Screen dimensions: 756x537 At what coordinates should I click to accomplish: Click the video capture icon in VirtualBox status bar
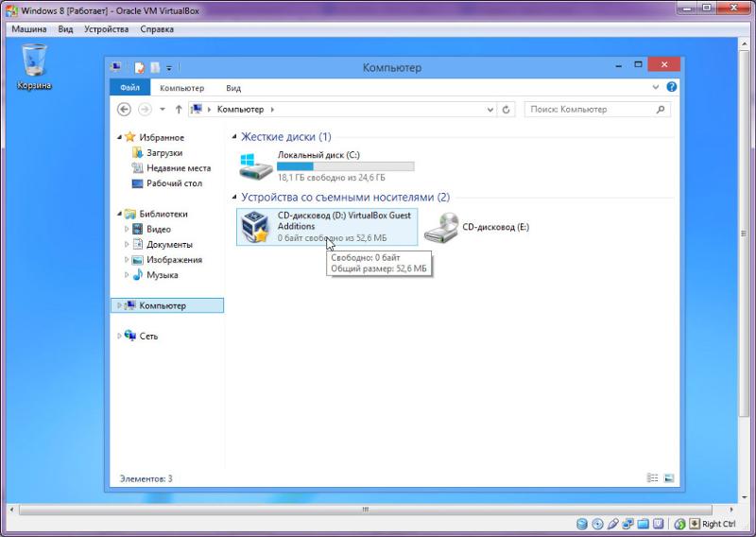(659, 524)
